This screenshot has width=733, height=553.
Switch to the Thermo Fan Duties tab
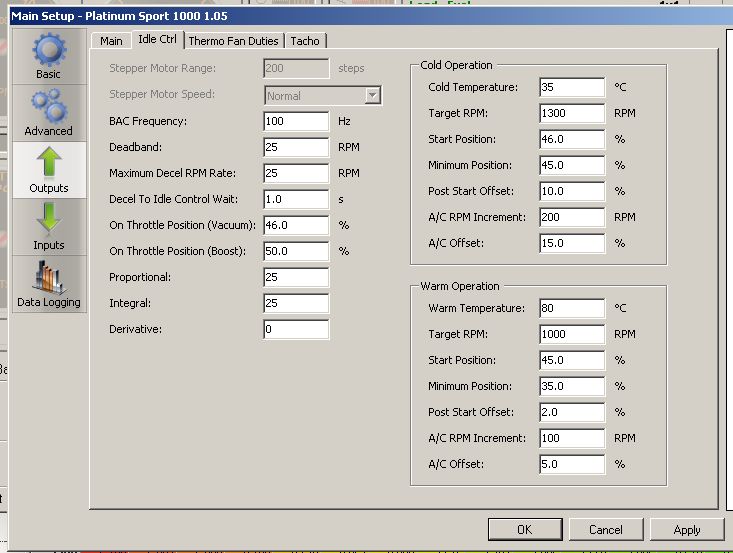(x=233, y=41)
